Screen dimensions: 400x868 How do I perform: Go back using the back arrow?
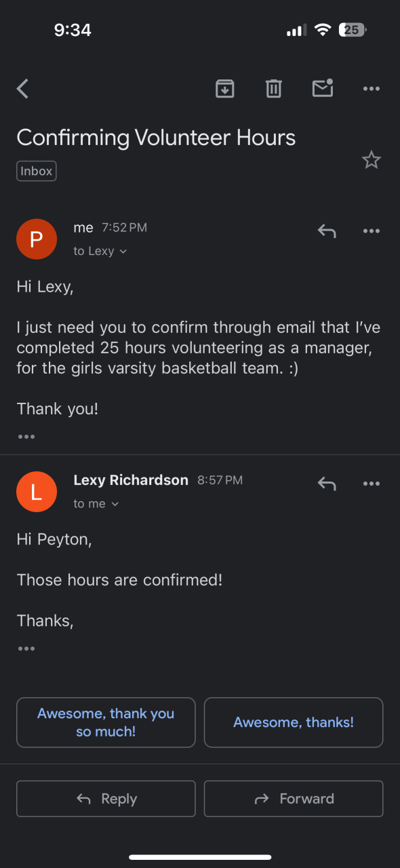click(x=23, y=89)
